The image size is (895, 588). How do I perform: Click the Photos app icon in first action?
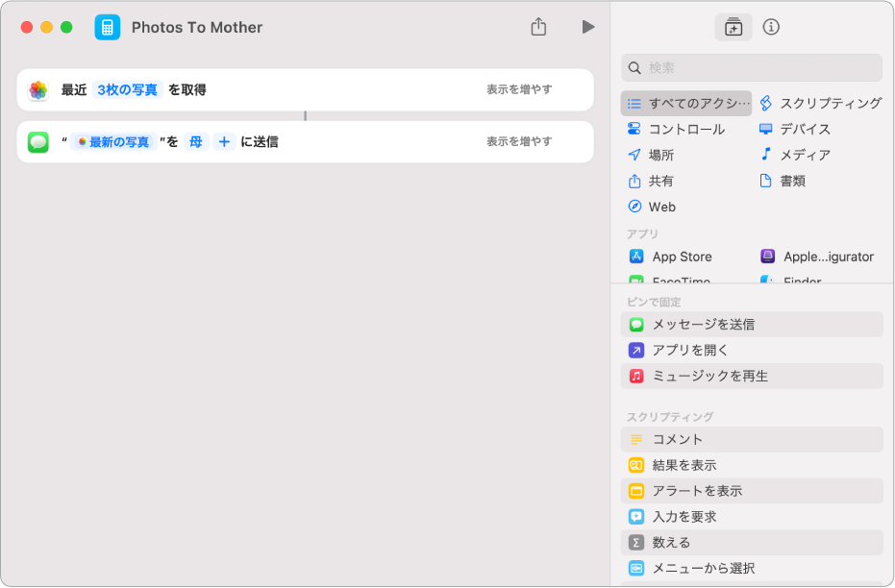(x=38, y=89)
